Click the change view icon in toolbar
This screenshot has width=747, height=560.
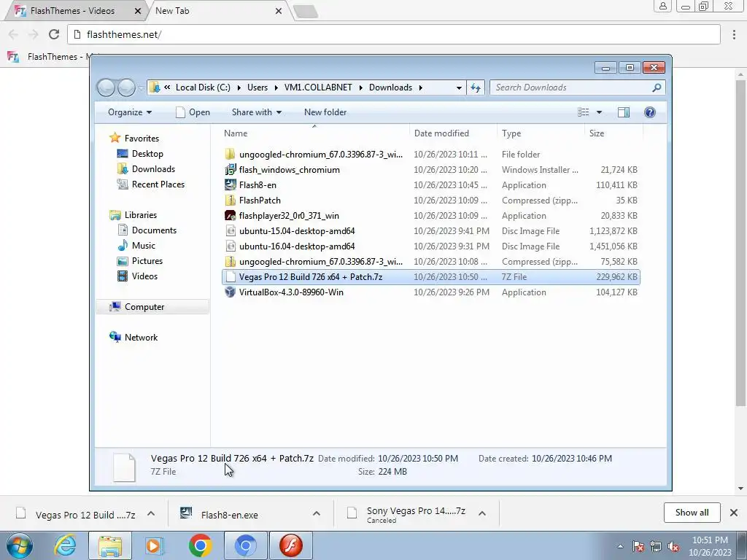[x=583, y=112]
